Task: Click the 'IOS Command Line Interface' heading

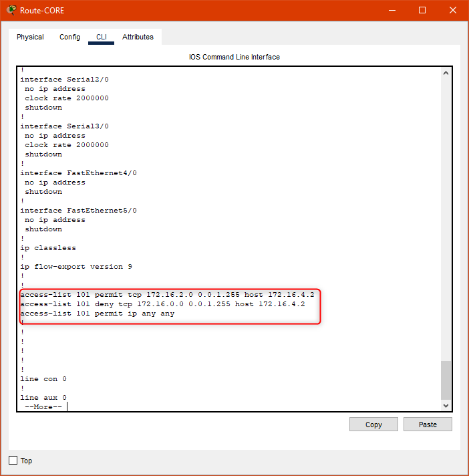Action: tap(234, 57)
